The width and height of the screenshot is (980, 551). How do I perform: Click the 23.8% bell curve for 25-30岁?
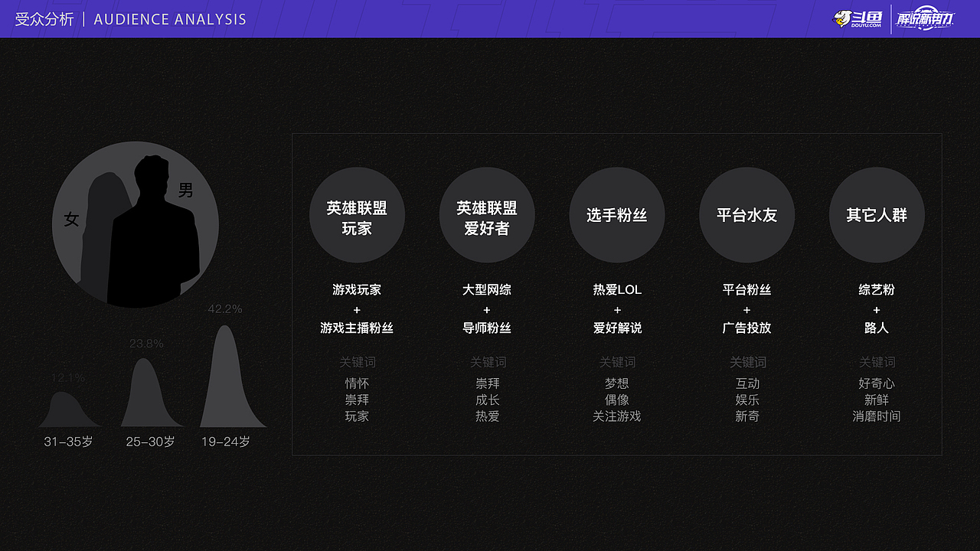[x=152, y=393]
